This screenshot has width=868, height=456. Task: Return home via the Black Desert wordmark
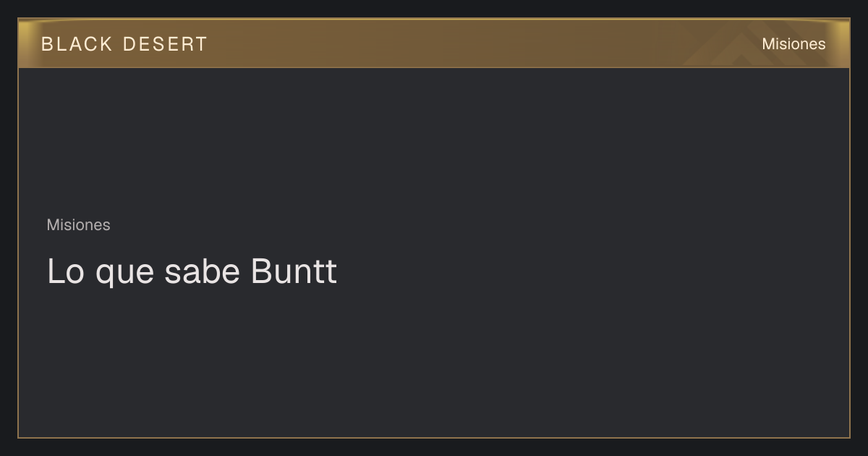point(124,44)
